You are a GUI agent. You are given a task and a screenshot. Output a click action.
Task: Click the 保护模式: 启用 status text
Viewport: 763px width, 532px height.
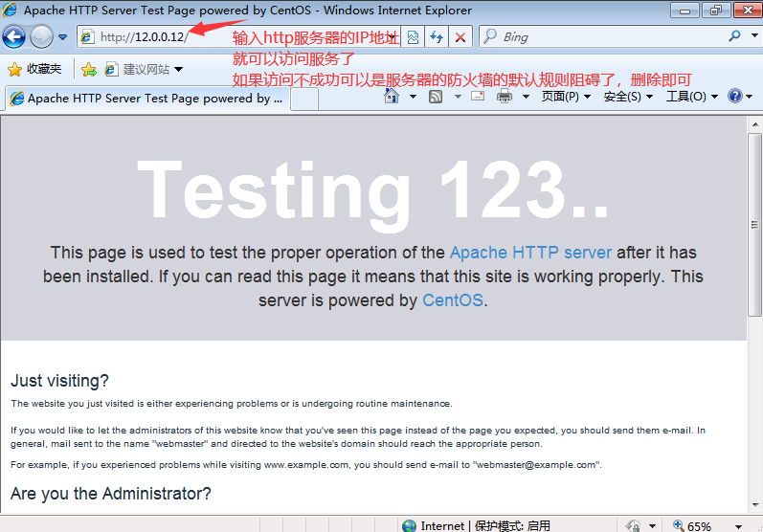(512, 525)
